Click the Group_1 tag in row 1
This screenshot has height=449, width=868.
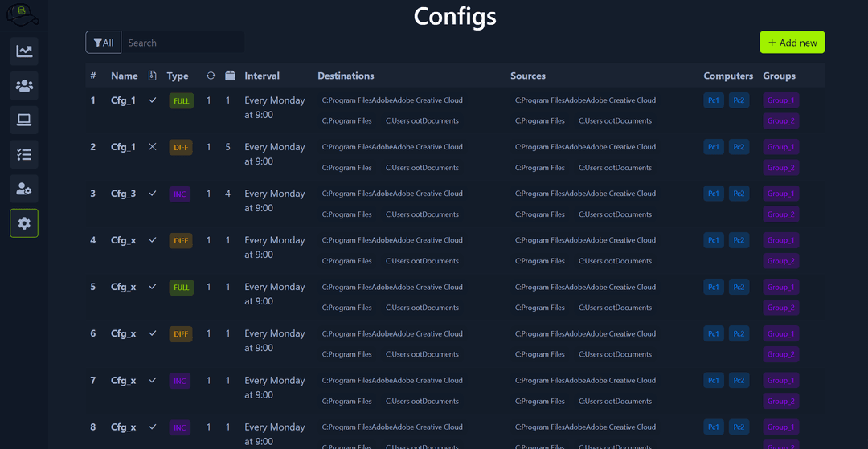[x=780, y=100]
